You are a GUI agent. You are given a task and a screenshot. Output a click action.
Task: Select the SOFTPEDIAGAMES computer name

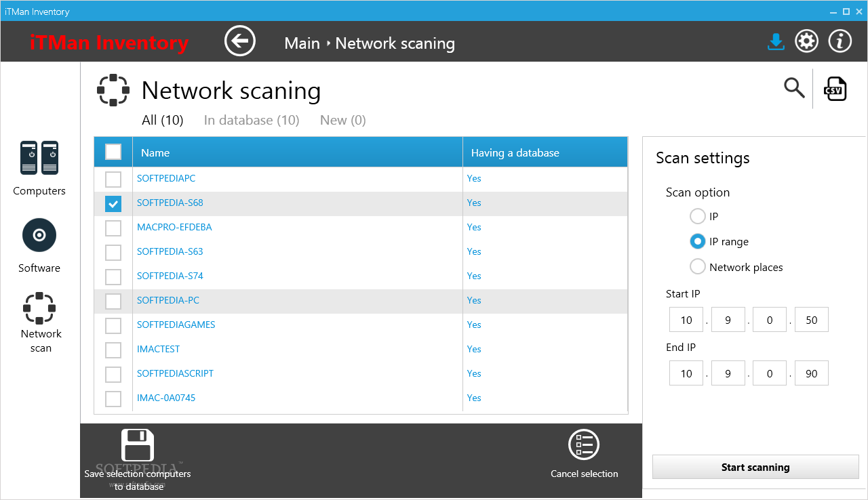coord(176,325)
